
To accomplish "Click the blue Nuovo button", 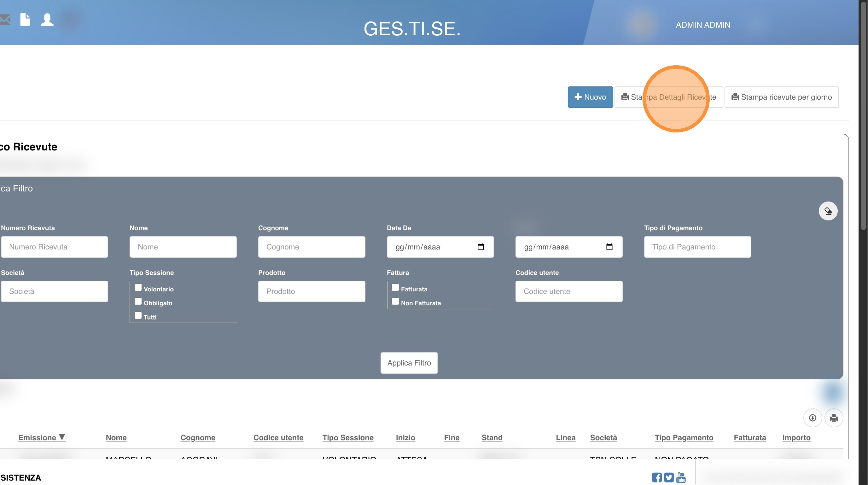I will coord(590,97).
